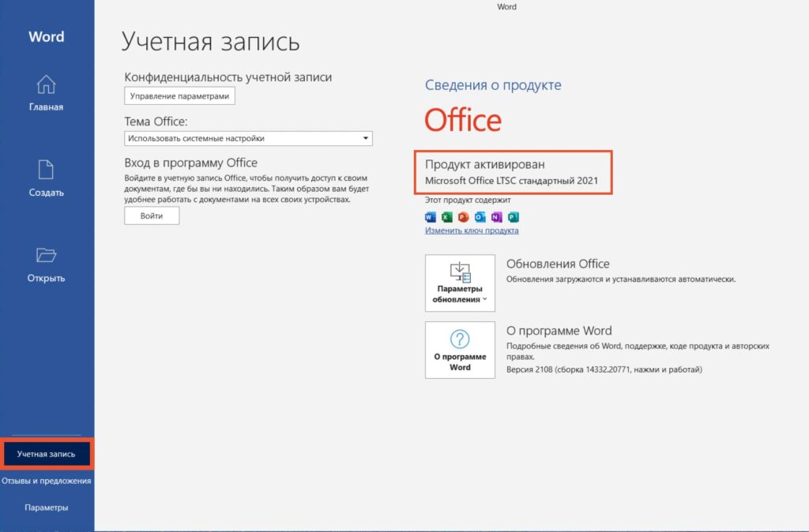The height and width of the screenshot is (532, 809).
Task: Click the Word app icon under product contents
Action: [431, 217]
